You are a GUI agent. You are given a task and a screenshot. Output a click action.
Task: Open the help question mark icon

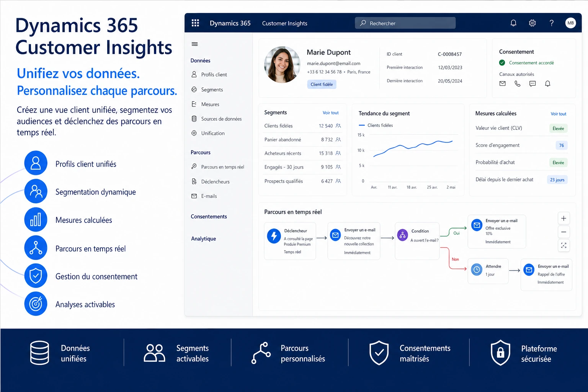pyautogui.click(x=551, y=23)
